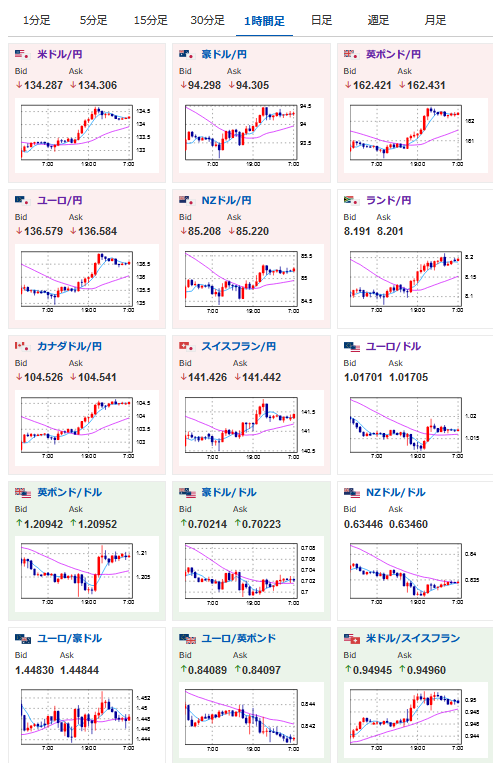Click the US/Japan flag icon for 米ドル/円
493x763 pixels.
21,54
